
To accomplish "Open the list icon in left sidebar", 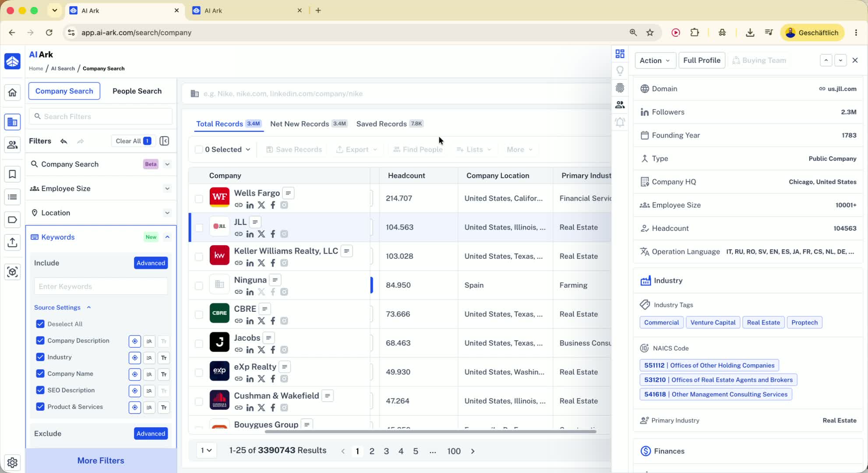I will tap(12, 197).
